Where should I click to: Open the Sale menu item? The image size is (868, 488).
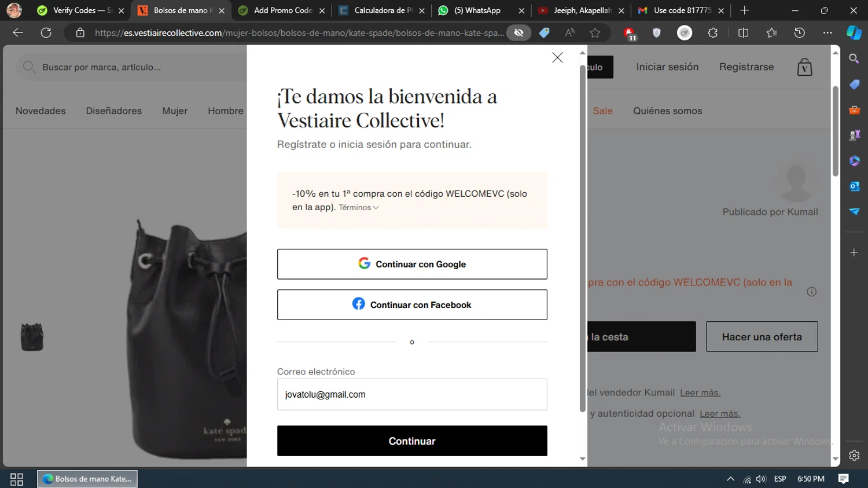point(602,111)
